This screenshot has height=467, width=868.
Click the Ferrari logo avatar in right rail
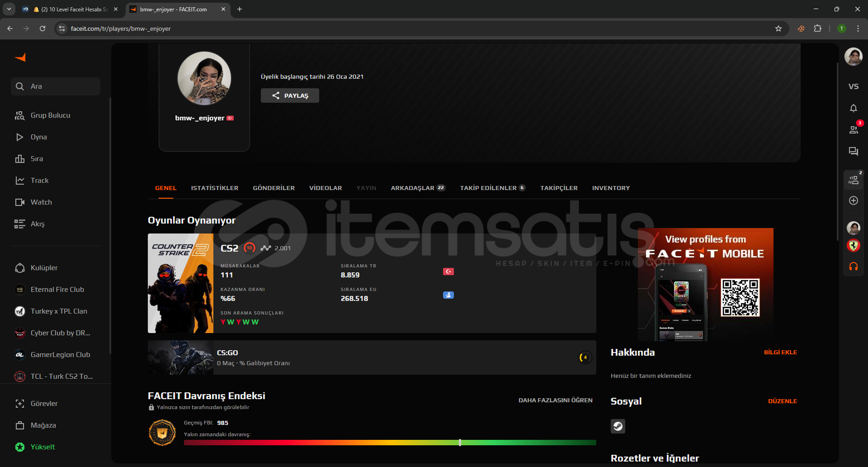click(x=854, y=246)
